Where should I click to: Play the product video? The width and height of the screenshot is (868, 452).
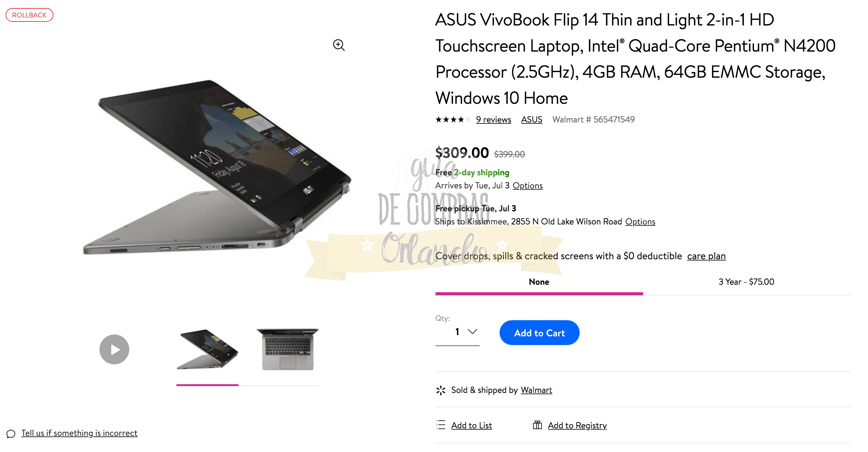click(114, 349)
